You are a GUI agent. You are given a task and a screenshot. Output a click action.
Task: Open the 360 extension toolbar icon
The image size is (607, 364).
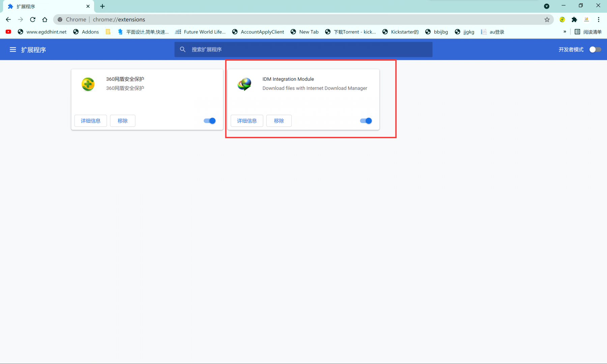click(562, 20)
